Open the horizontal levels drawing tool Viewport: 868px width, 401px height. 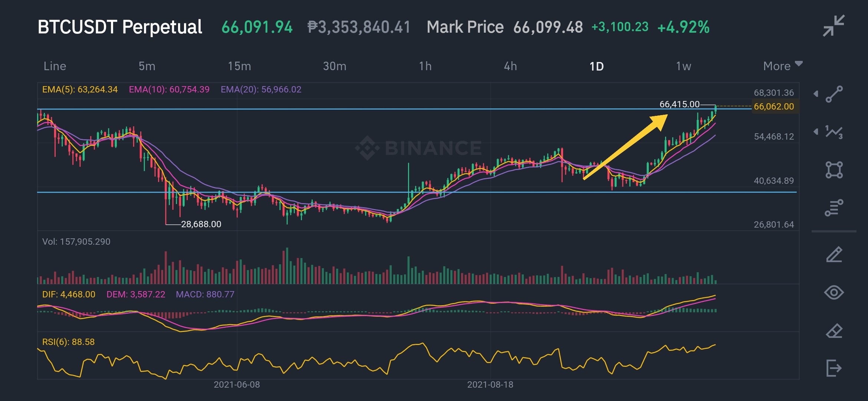[834, 208]
